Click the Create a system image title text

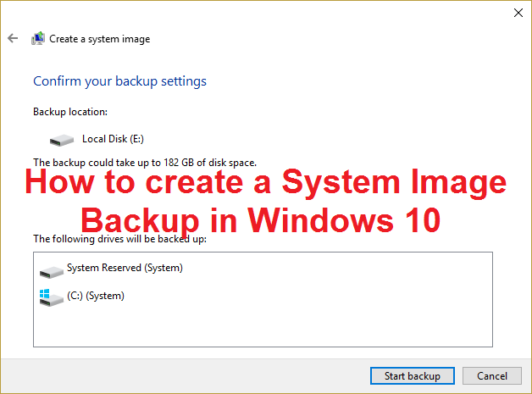(100, 39)
